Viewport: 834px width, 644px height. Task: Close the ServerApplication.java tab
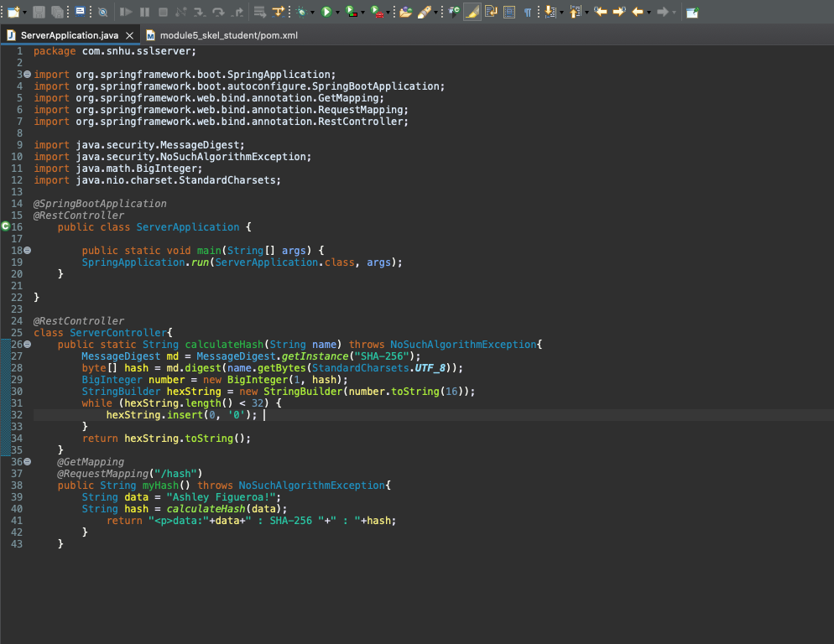click(129, 35)
